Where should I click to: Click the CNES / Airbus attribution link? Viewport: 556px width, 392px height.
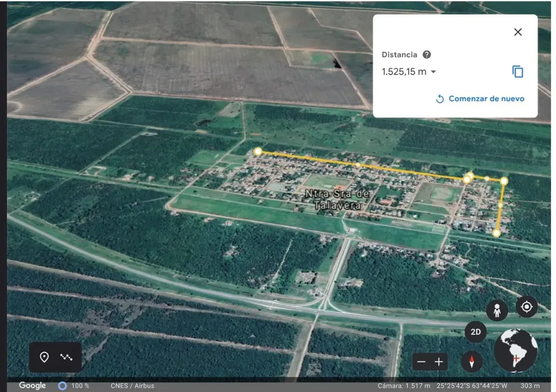(132, 386)
